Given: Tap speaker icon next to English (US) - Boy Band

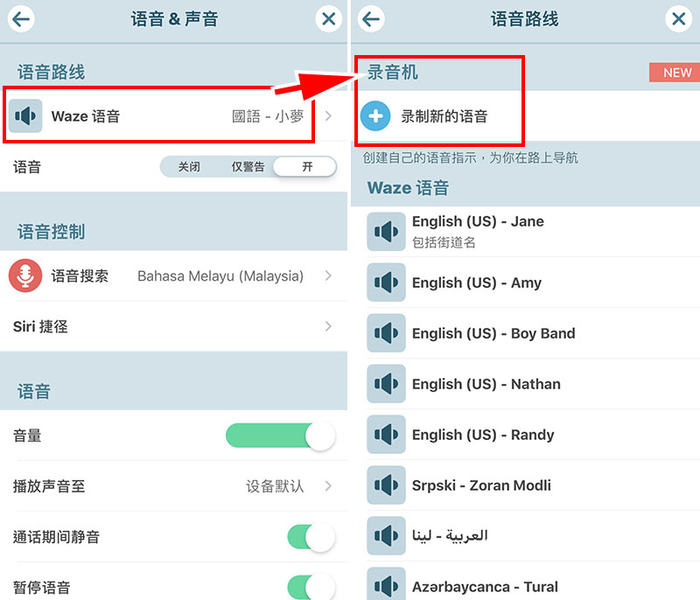Looking at the screenshot, I should pyautogui.click(x=386, y=332).
